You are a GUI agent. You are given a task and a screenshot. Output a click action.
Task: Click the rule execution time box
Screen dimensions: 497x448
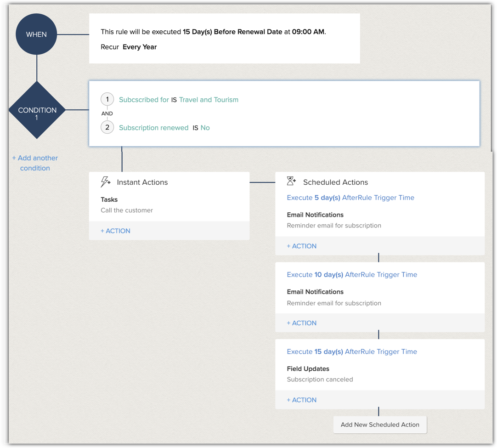click(224, 39)
